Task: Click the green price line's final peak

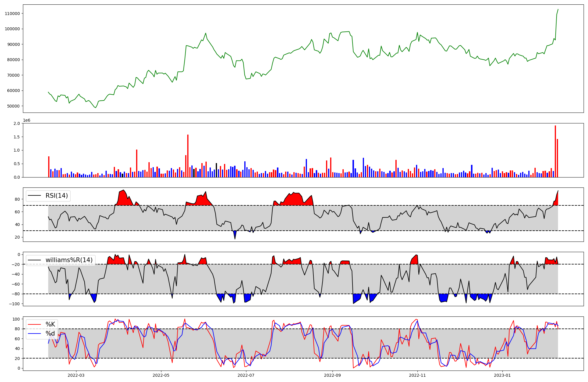Action: coord(558,10)
